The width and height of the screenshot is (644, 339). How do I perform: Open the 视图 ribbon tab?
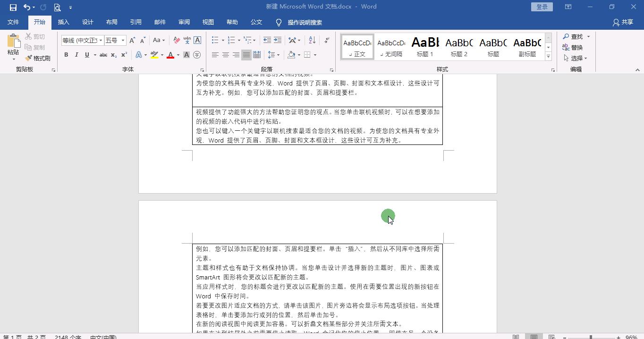[208, 22]
